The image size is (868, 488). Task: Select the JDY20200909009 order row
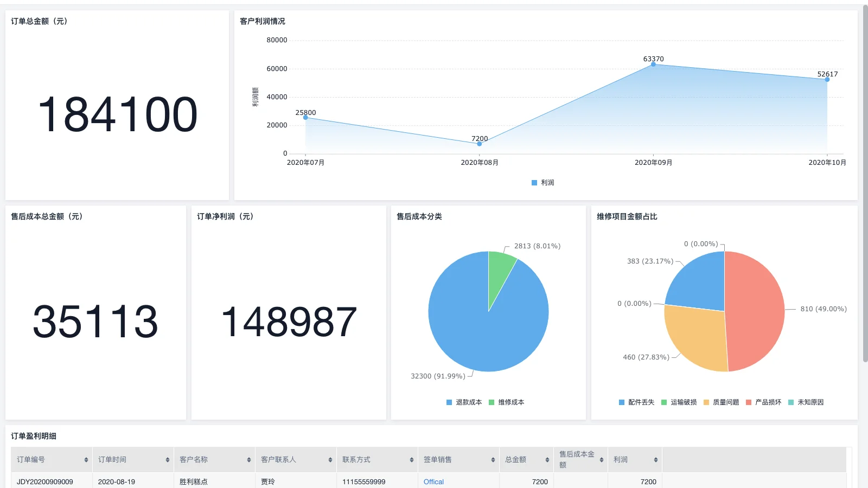pyautogui.click(x=46, y=481)
